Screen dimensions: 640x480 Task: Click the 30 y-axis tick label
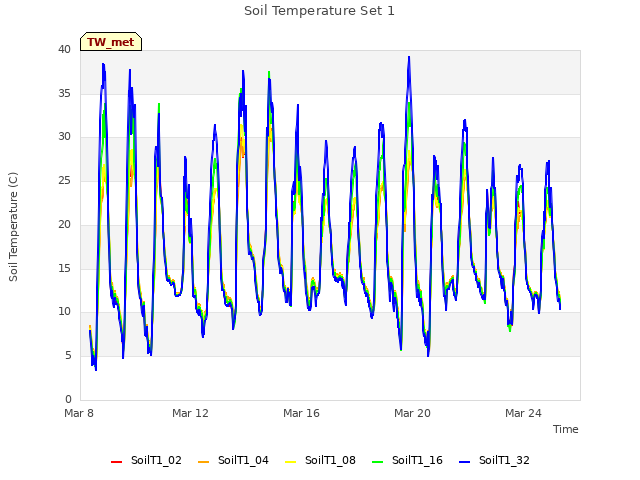point(64,137)
